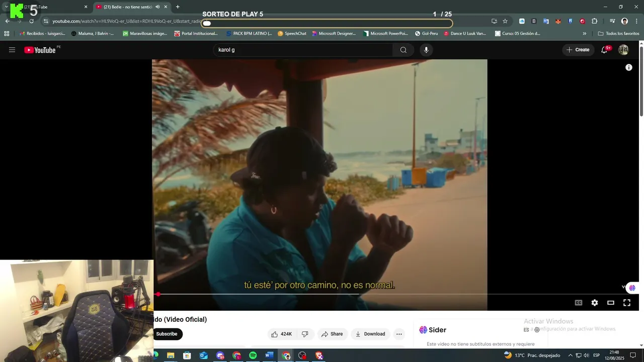Screen dimensions: 644x362
Task: Open the Google Translate extension
Action: [x=546, y=21]
